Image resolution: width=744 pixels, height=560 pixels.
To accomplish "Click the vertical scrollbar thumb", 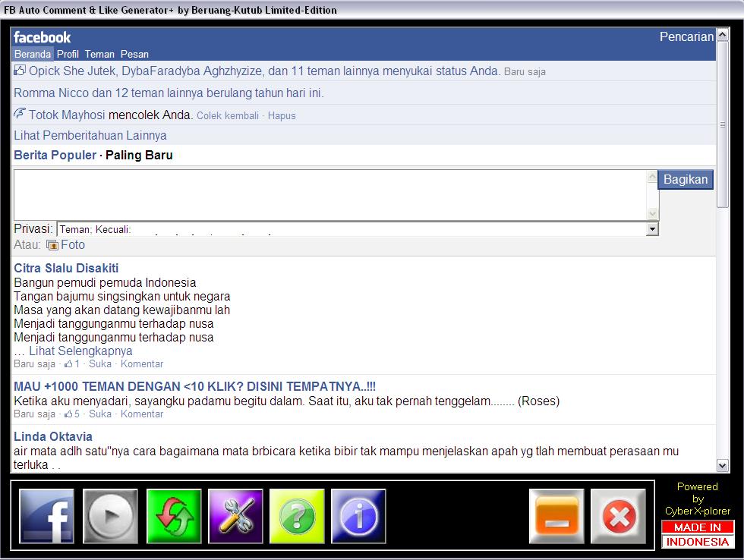I will click(x=722, y=124).
